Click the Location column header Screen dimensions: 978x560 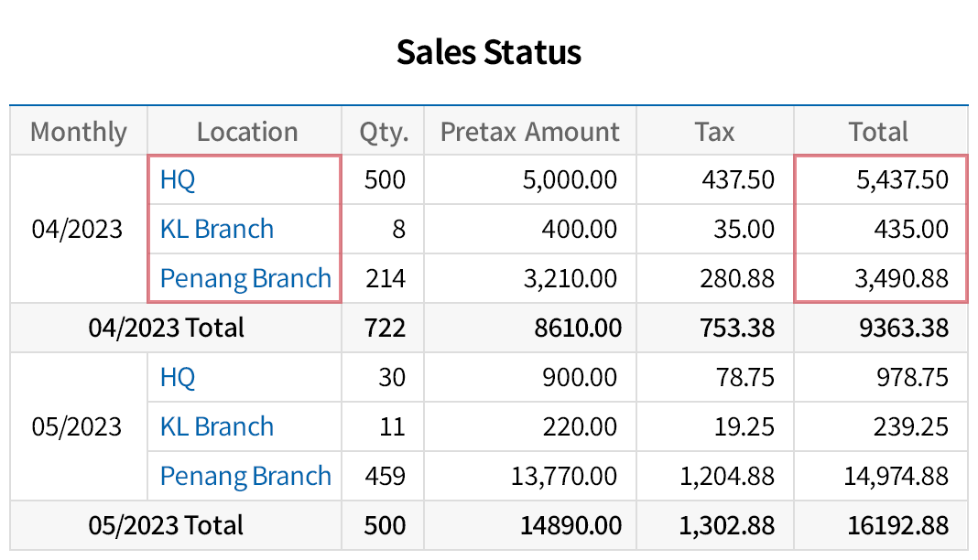(247, 132)
